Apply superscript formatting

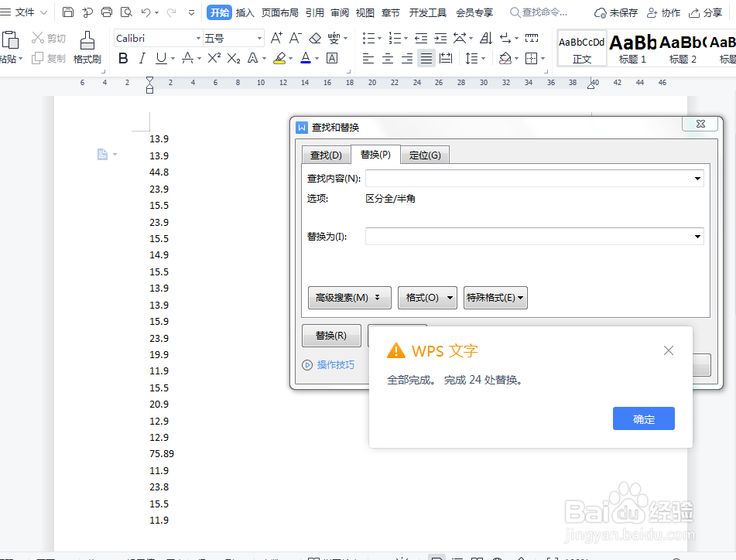(214, 58)
